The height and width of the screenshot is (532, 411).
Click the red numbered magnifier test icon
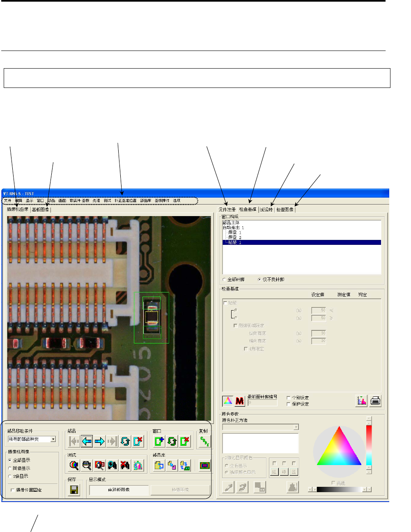pos(99,465)
